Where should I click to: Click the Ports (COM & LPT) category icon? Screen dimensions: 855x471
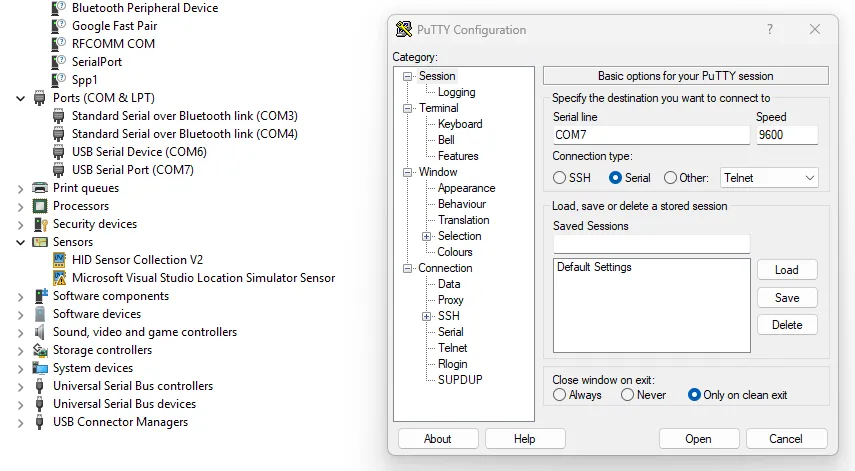pyautogui.click(x=39, y=98)
